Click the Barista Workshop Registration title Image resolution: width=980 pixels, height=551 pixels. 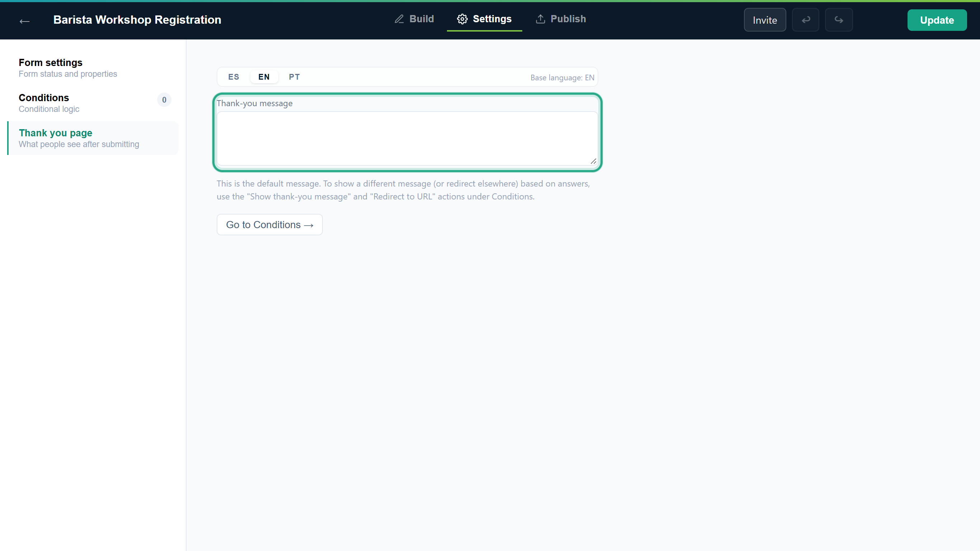(137, 20)
